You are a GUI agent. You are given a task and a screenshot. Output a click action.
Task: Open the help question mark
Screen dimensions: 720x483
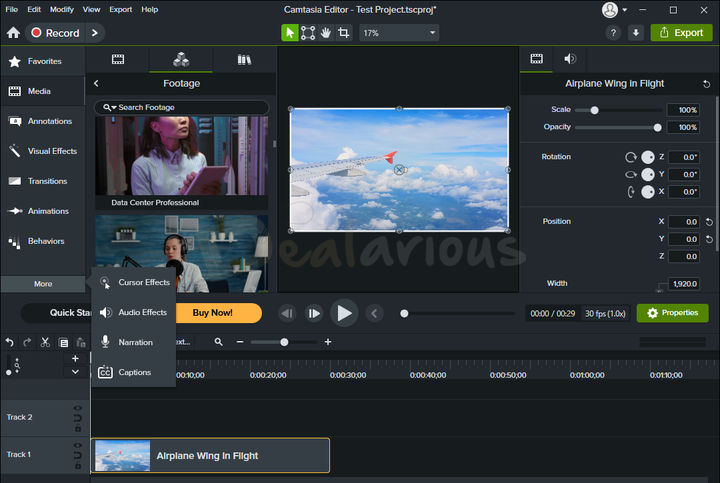[613, 33]
